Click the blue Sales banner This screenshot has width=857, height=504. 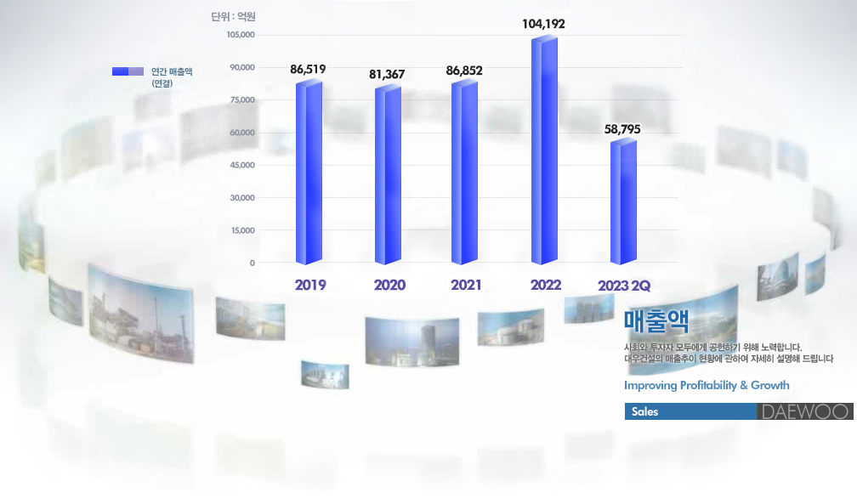tap(691, 411)
